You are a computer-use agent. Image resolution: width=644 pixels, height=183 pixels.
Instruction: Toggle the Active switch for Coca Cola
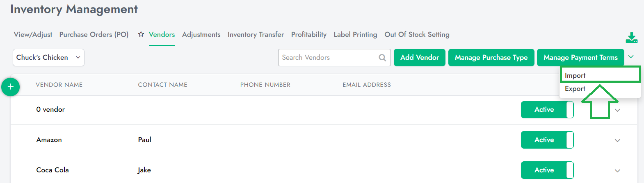(x=547, y=170)
